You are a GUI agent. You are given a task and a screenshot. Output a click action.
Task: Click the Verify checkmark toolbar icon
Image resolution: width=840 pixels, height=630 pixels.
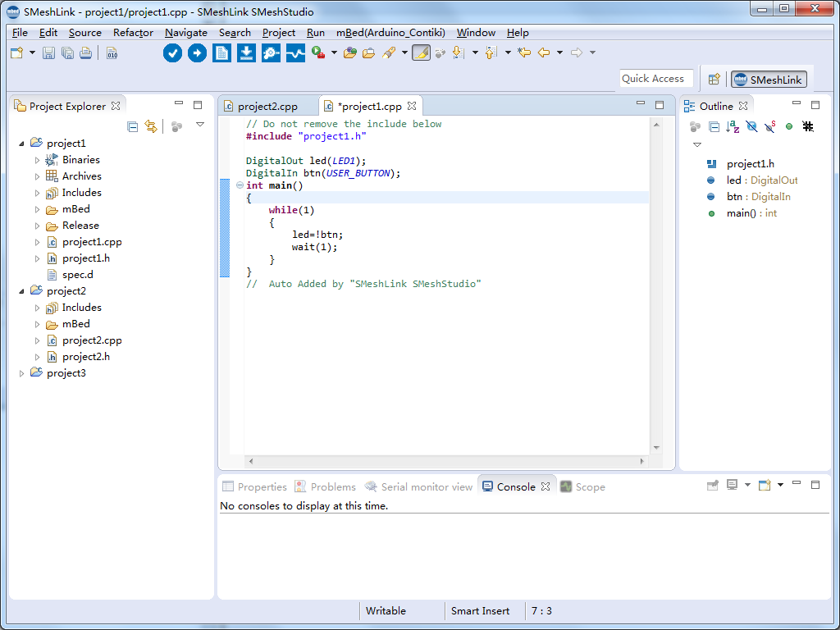(x=172, y=53)
